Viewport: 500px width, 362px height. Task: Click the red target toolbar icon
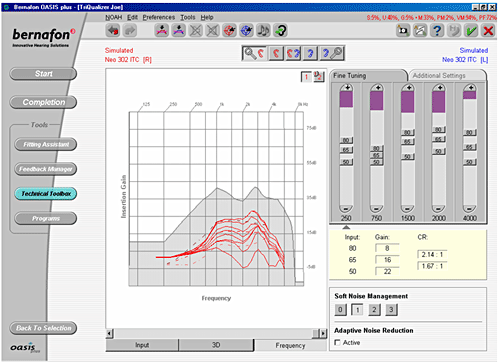coord(229,31)
